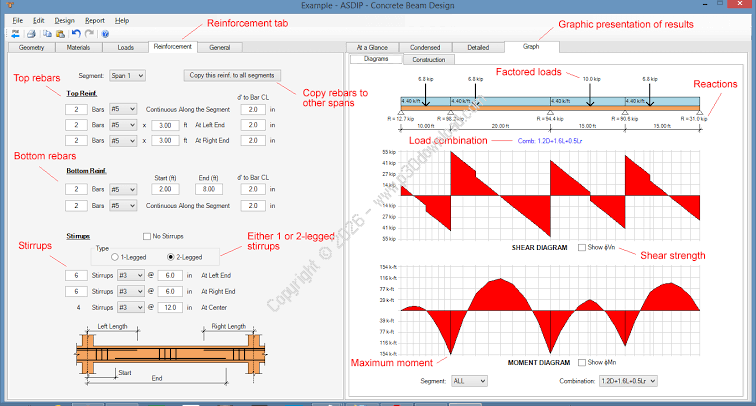Switch to the Geometry tab

click(x=31, y=47)
